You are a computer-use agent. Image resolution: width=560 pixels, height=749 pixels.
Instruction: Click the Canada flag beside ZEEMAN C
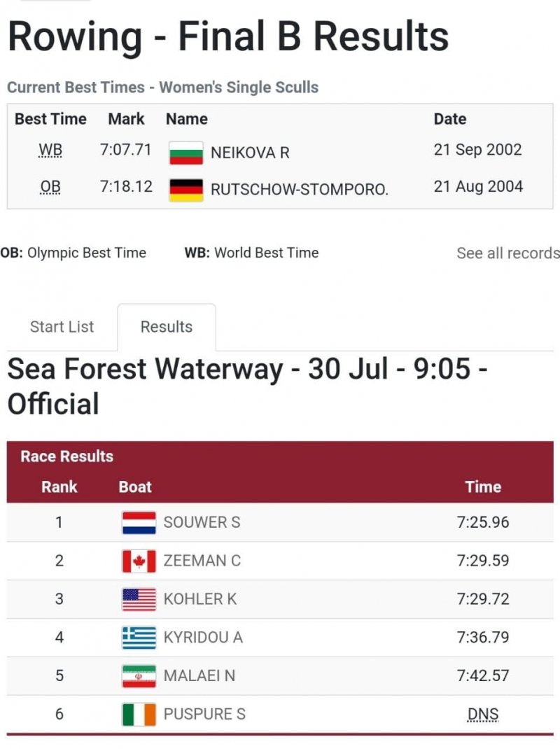pyautogui.click(x=139, y=561)
